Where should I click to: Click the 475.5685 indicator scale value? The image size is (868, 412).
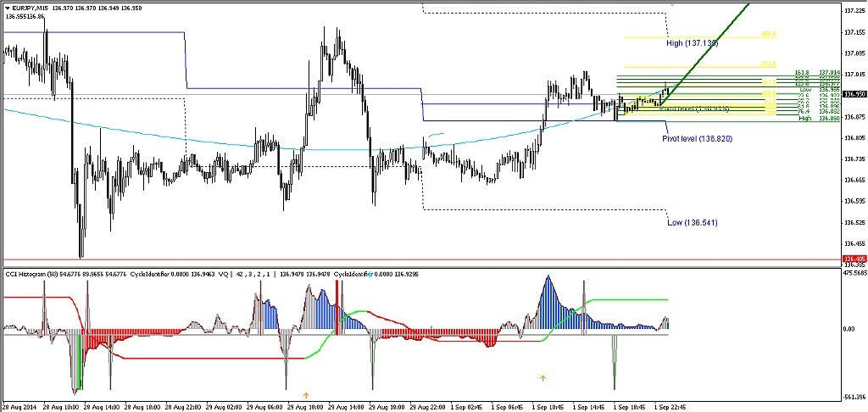pos(854,273)
